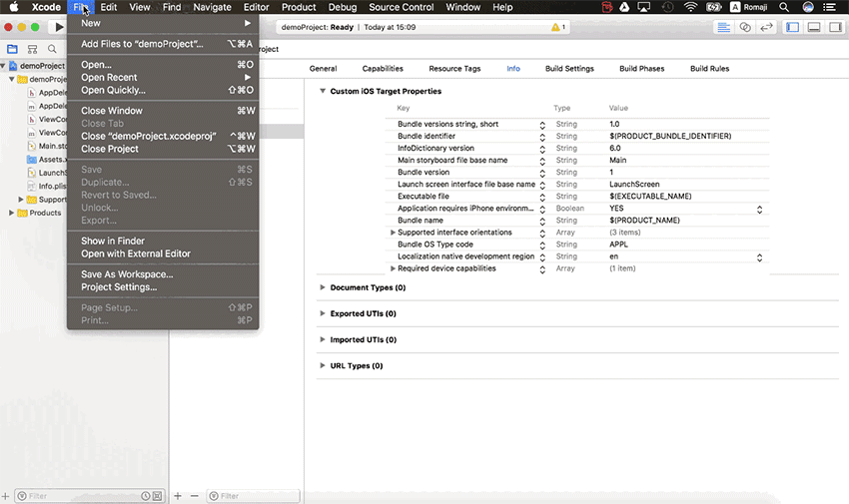
Task: Switch to the General tab
Action: (x=323, y=69)
